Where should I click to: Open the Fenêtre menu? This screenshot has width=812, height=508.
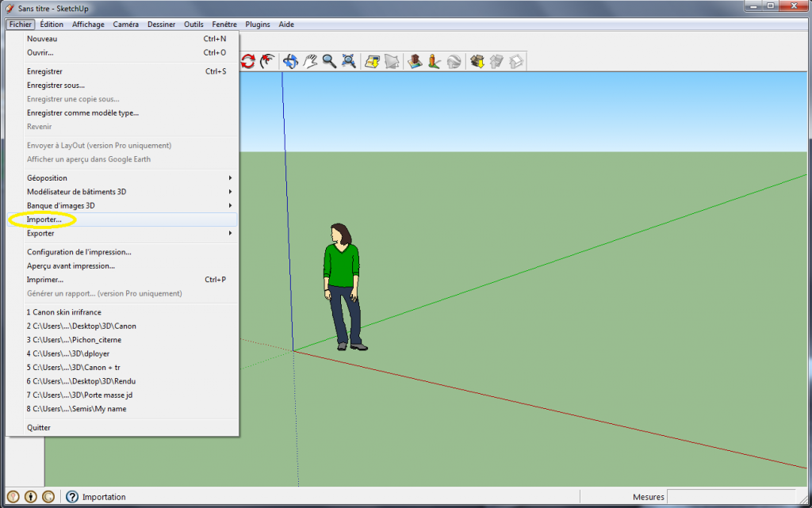[224, 25]
